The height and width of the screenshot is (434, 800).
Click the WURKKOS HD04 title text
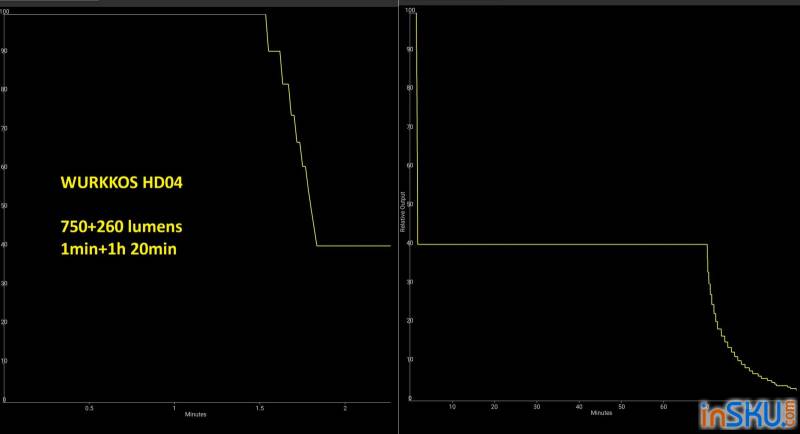pyautogui.click(x=121, y=183)
